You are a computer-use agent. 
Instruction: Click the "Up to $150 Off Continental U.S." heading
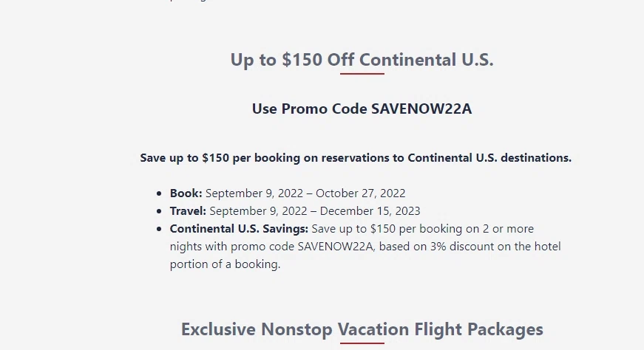(x=362, y=60)
